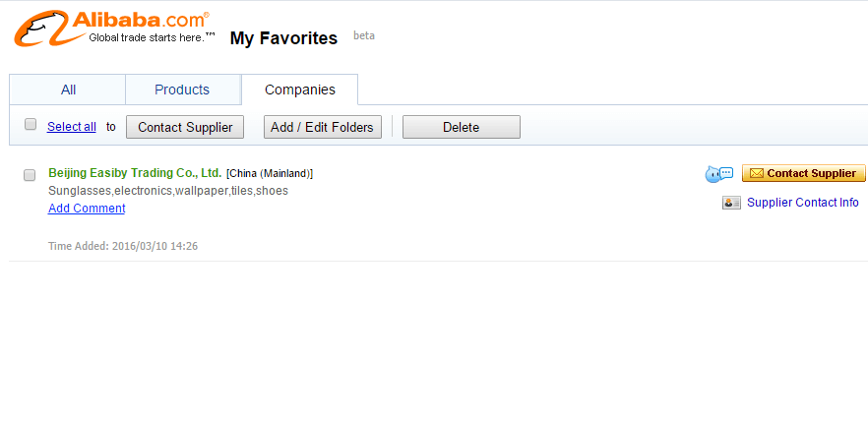Screen dimensions: 868x421
Task: Click the Alibaba.com logo
Action: point(114,29)
